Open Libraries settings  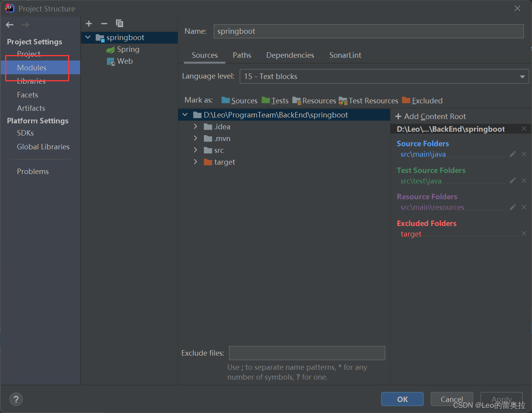31,81
